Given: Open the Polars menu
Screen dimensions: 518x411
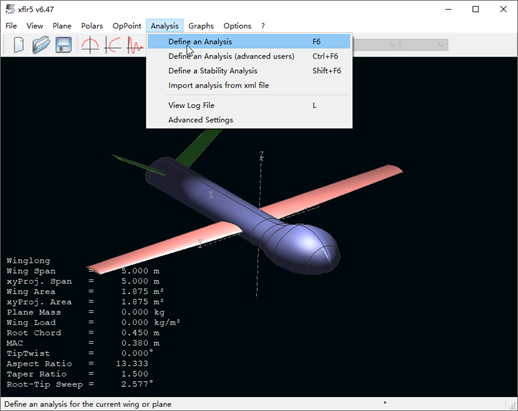Looking at the screenshot, I should [x=92, y=26].
